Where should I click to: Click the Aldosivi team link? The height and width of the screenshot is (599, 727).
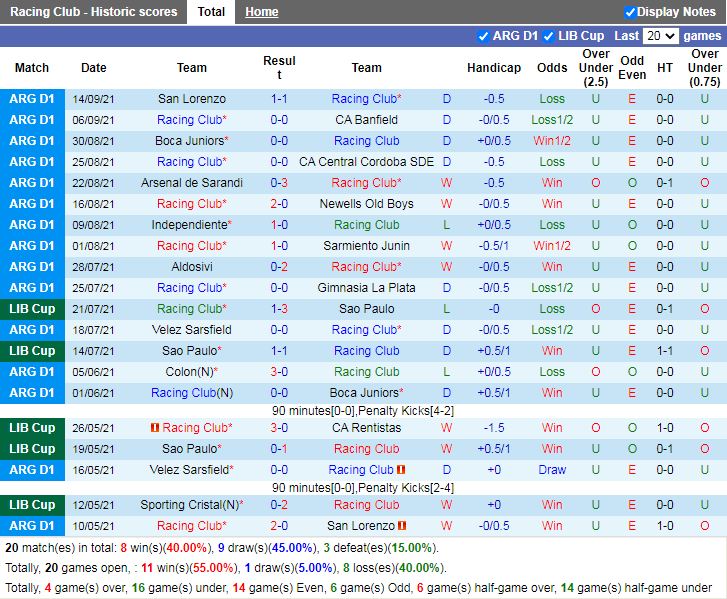pyautogui.click(x=192, y=267)
